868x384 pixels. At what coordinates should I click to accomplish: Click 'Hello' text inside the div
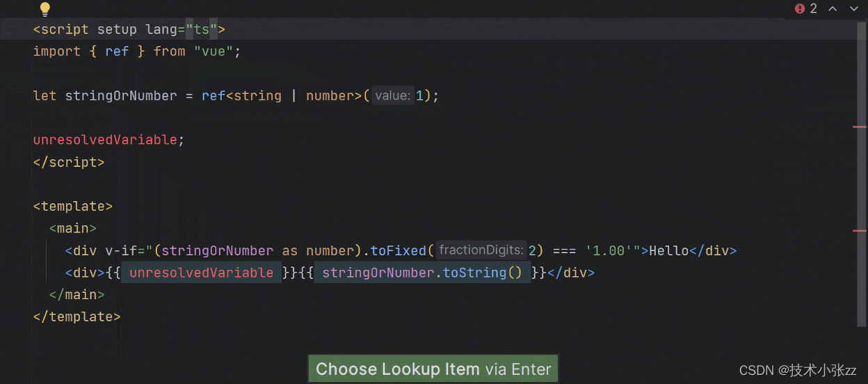click(x=669, y=250)
